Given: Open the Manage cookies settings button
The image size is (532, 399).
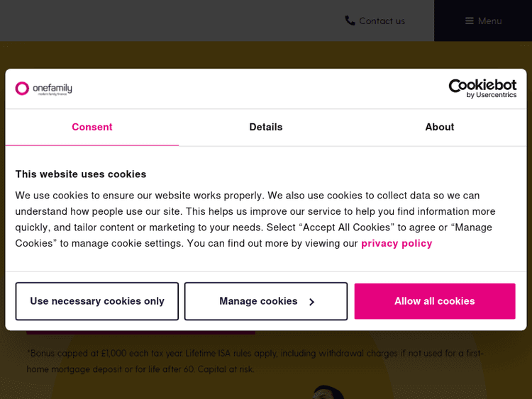Looking at the screenshot, I should pos(258,301).
